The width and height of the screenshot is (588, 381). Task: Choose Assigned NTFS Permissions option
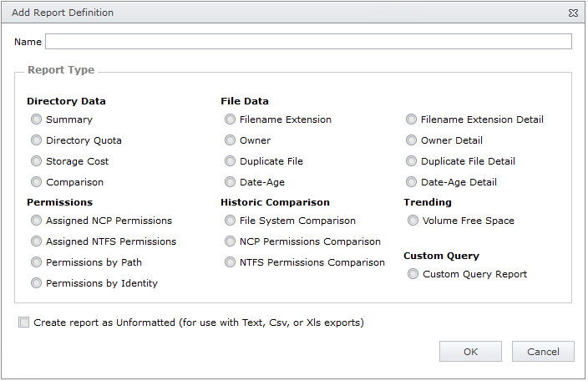36,241
